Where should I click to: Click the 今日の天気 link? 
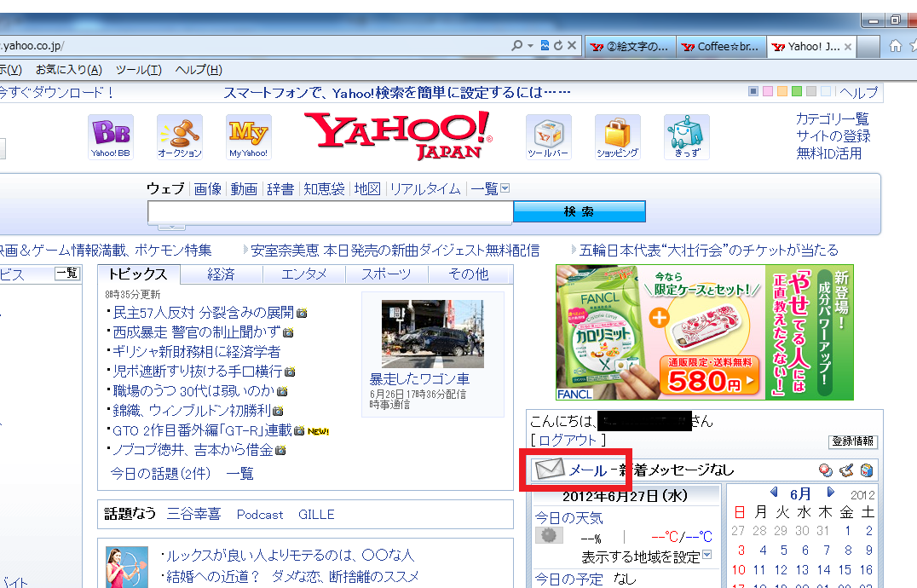(x=568, y=518)
